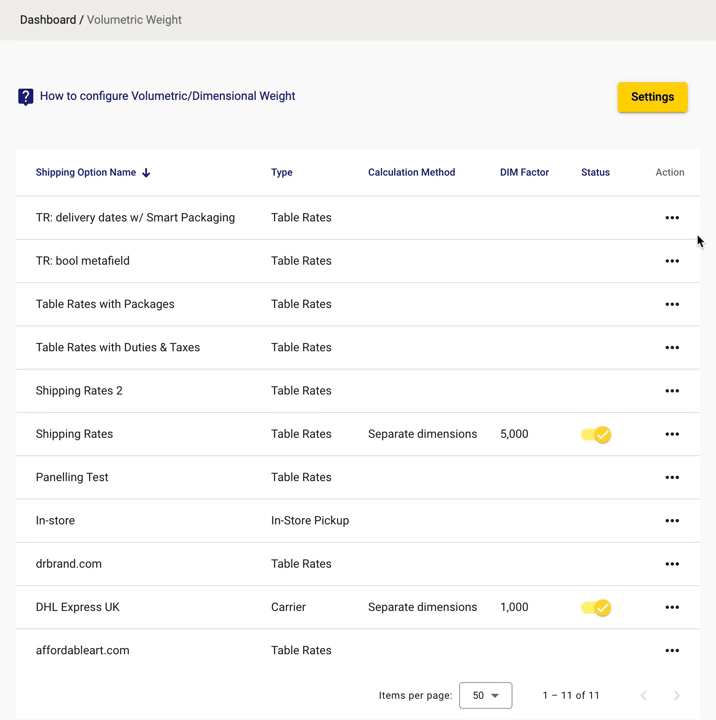The image size is (716, 720).
Task: Open actions menu for affordableart.com
Action: pyautogui.click(x=672, y=650)
